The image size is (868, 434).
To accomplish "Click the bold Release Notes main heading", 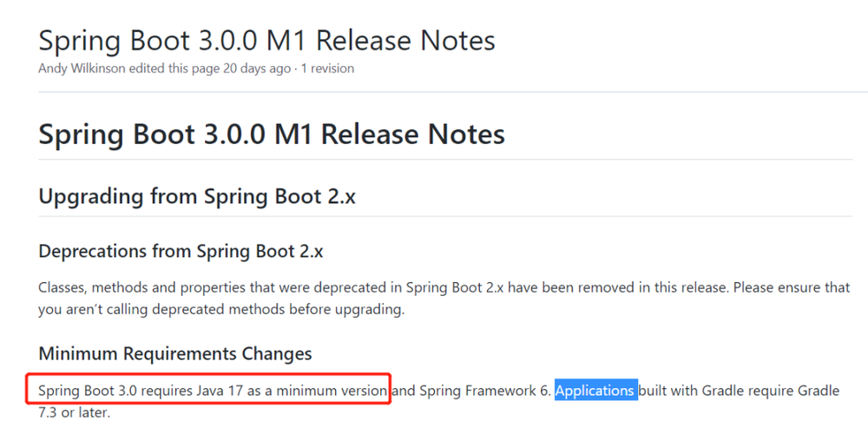I will pos(272,135).
